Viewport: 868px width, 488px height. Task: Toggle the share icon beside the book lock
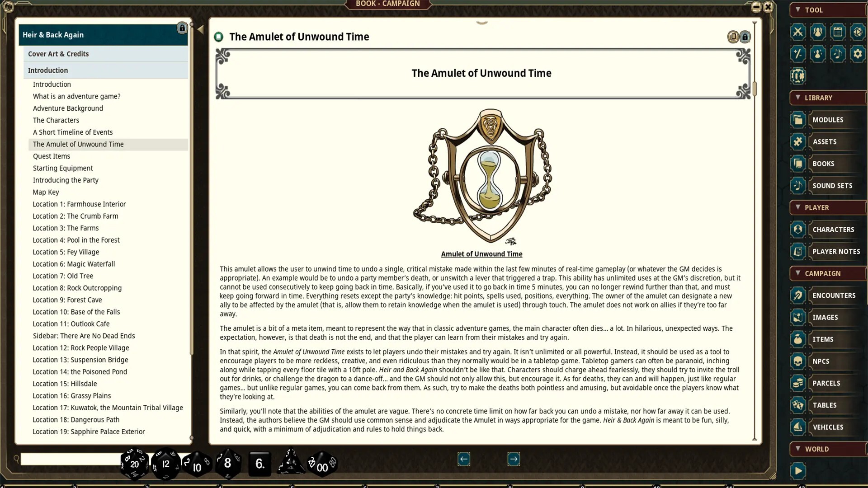point(732,37)
